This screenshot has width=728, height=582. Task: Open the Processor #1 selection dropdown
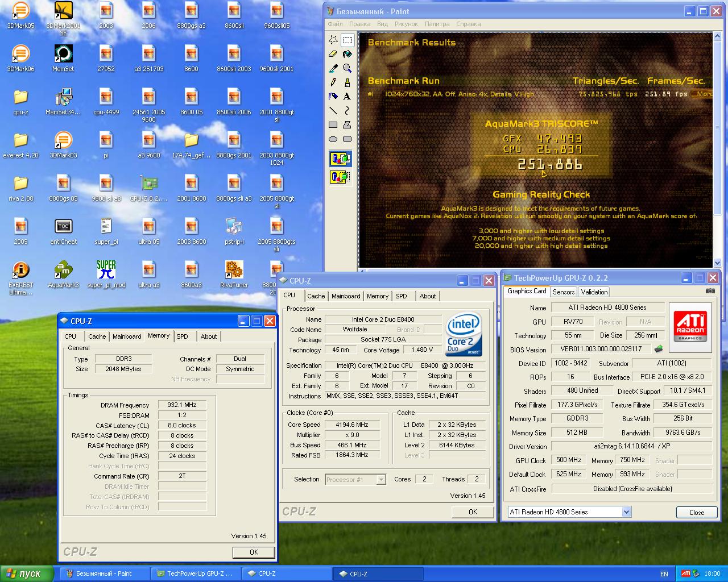tap(381, 480)
